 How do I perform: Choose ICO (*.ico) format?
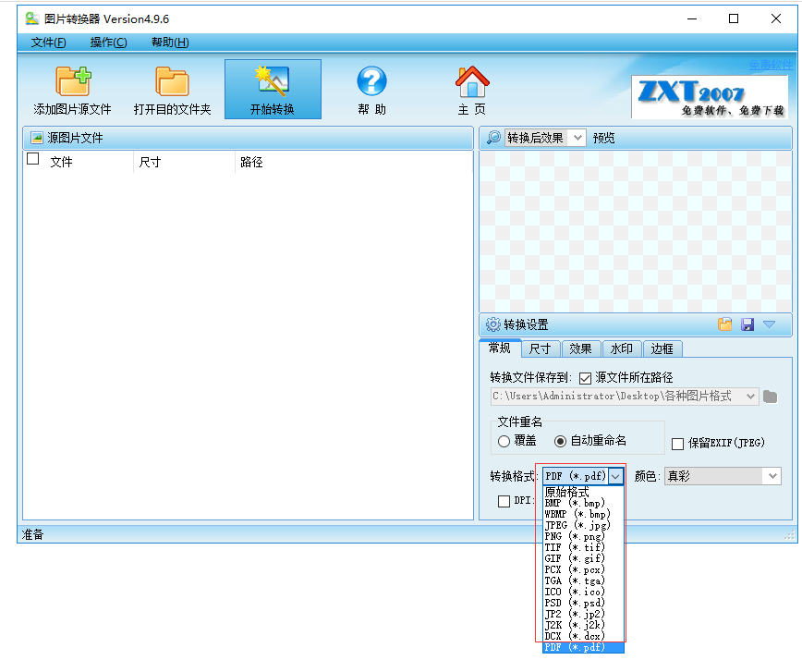583,593
